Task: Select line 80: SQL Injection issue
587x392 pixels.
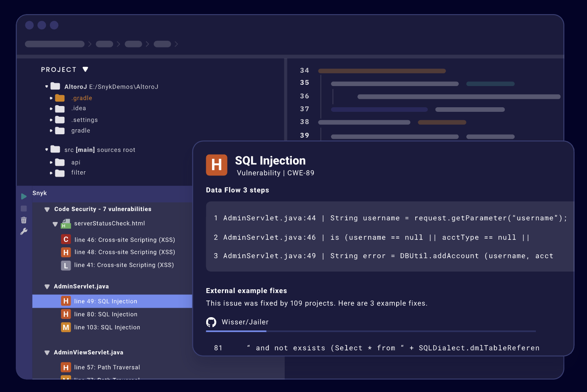Action: click(x=106, y=314)
